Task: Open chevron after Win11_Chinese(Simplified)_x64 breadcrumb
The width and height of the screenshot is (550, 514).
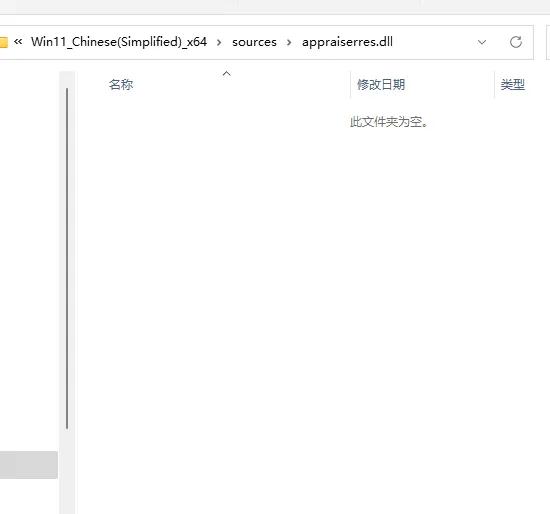Action: tap(219, 42)
